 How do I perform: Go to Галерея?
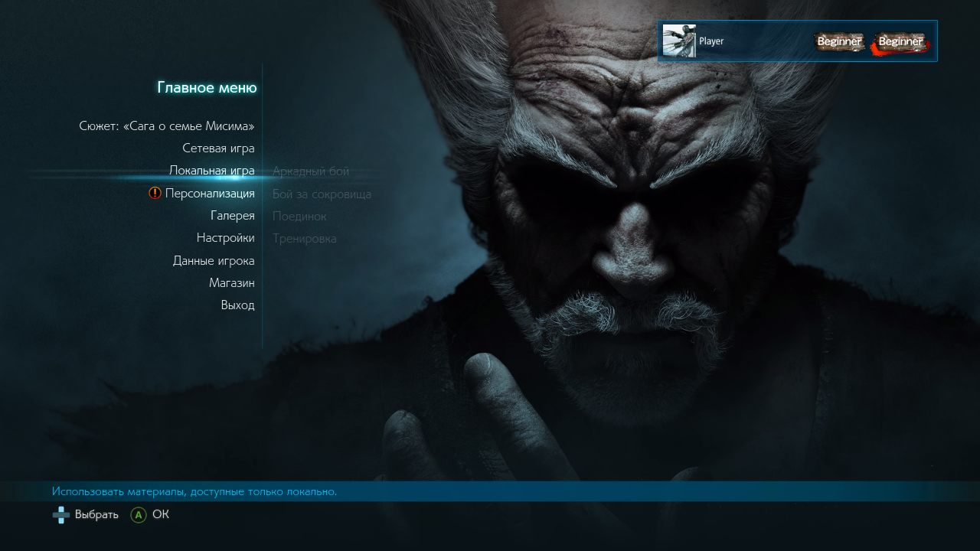[x=232, y=216]
